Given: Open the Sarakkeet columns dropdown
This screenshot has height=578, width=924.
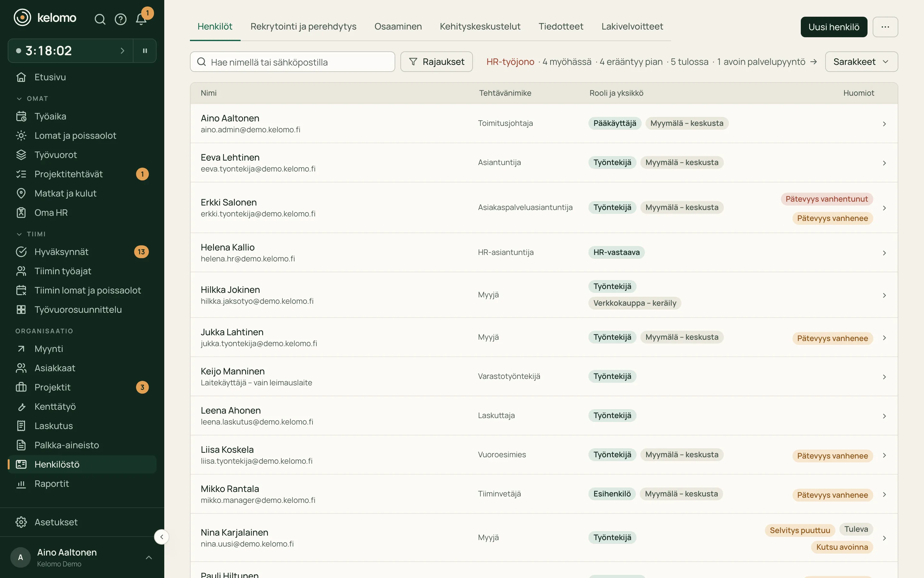Looking at the screenshot, I should click(861, 62).
